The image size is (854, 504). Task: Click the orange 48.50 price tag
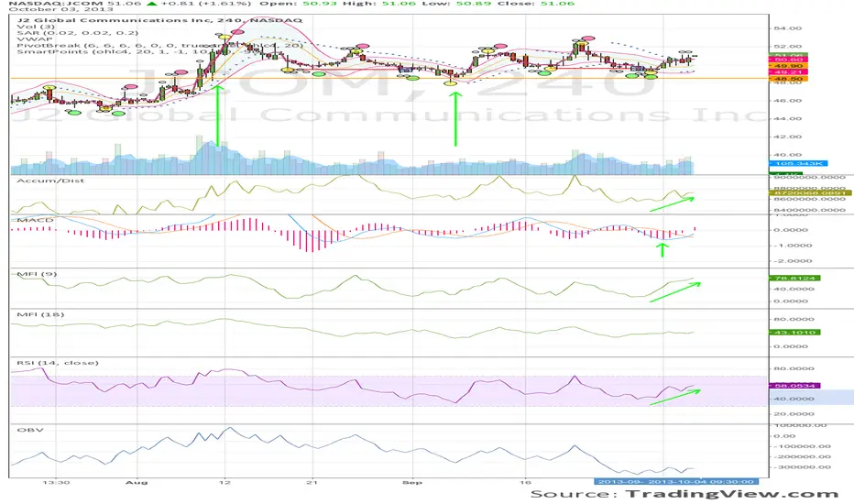[788, 79]
